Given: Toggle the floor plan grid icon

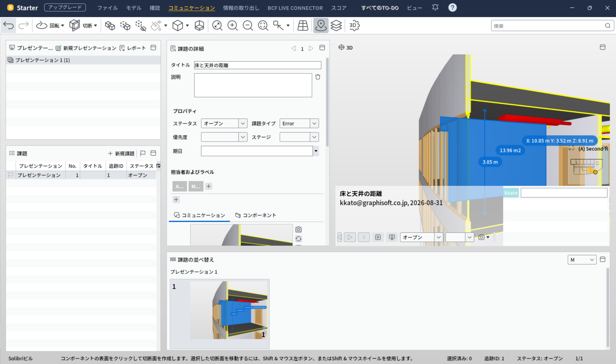Looking at the screenshot, I should [303, 25].
